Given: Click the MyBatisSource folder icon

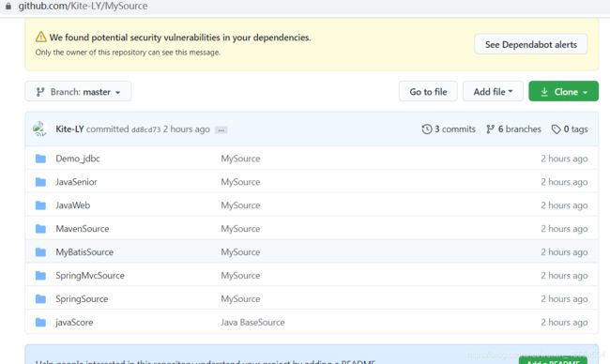Looking at the screenshot, I should [40, 252].
